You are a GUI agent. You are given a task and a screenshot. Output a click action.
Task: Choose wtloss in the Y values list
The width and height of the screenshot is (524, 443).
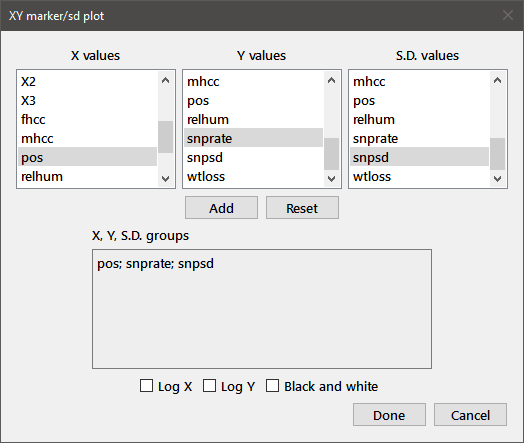(x=254, y=176)
